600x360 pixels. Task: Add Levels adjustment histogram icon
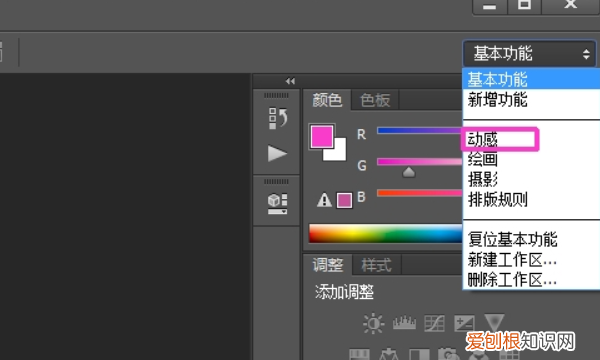coord(404,323)
